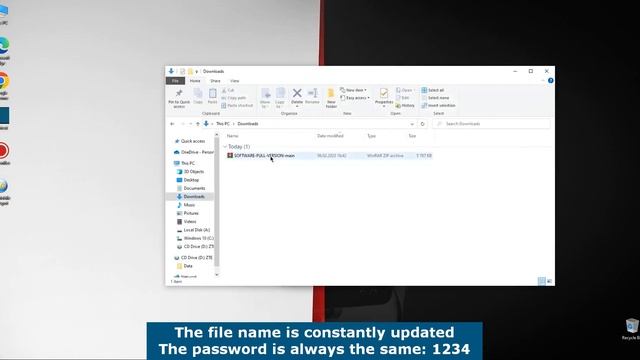
Task: Click the WinRAR ZIP archive type cell
Action: (x=385, y=156)
